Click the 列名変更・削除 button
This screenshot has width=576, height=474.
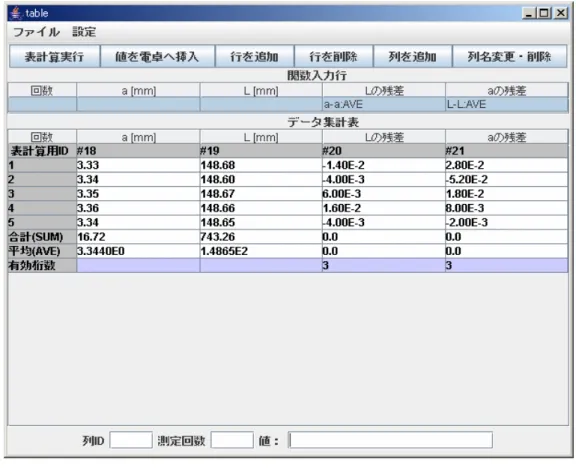(x=510, y=57)
